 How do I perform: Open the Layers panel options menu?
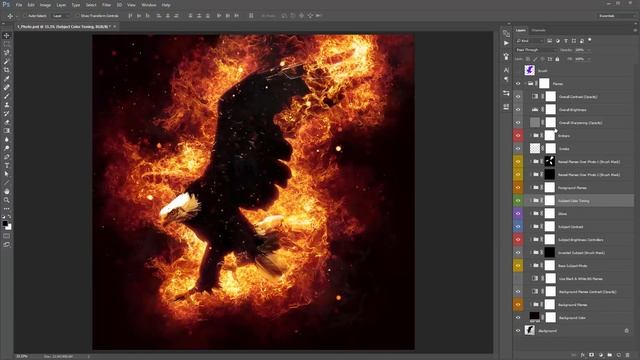coord(635,30)
